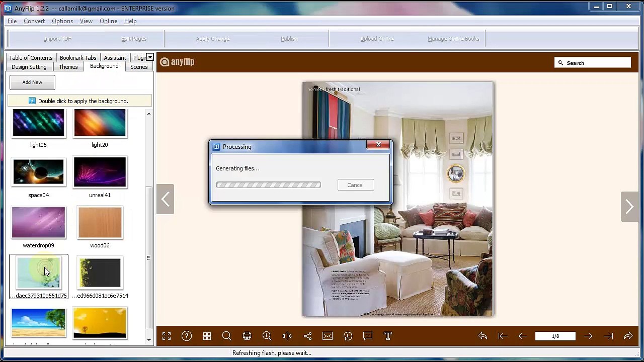Expand the hidden tabs dropdown arrow
This screenshot has height=362, width=644.
tap(150, 57)
